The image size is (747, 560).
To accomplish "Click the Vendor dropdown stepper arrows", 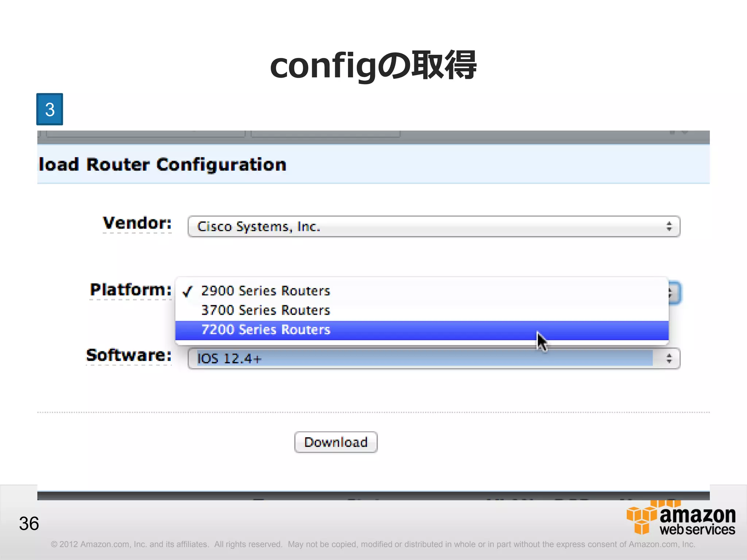I will [669, 226].
